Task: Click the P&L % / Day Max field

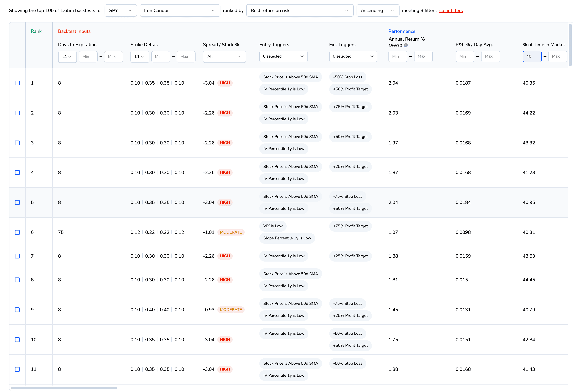Action: coord(490,56)
